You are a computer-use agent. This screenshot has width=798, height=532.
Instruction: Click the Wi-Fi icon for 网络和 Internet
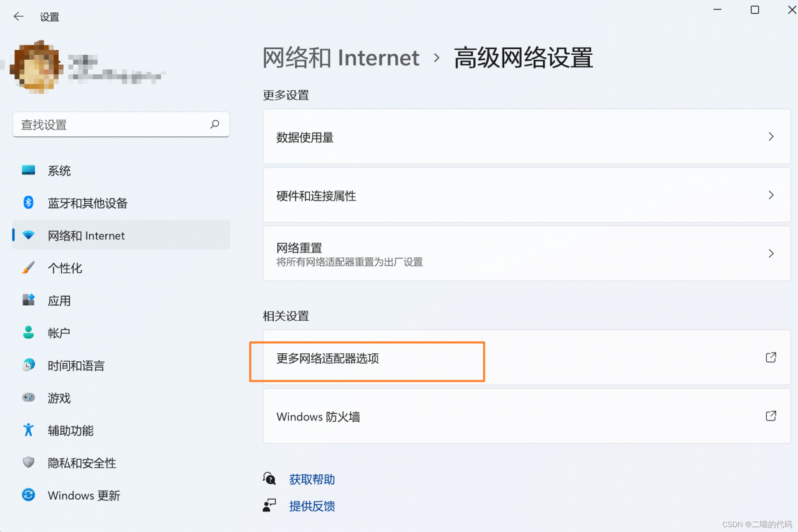tap(29, 235)
